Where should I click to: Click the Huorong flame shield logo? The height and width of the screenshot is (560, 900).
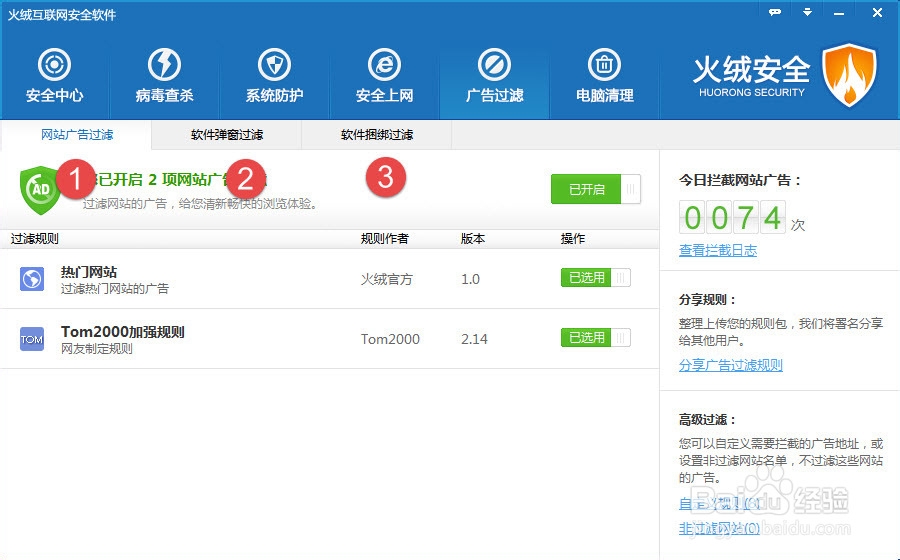(849, 75)
